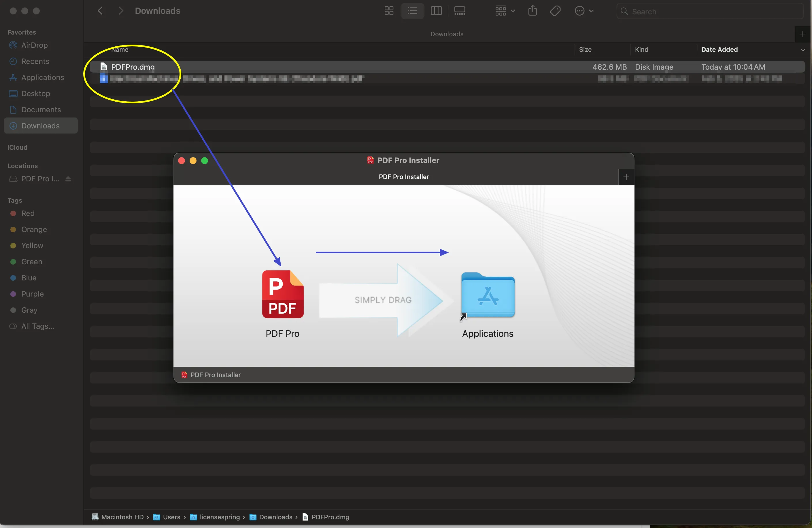Select the PDFPro.dmg file row
Image resolution: width=812 pixels, height=528 pixels.
[447, 67]
